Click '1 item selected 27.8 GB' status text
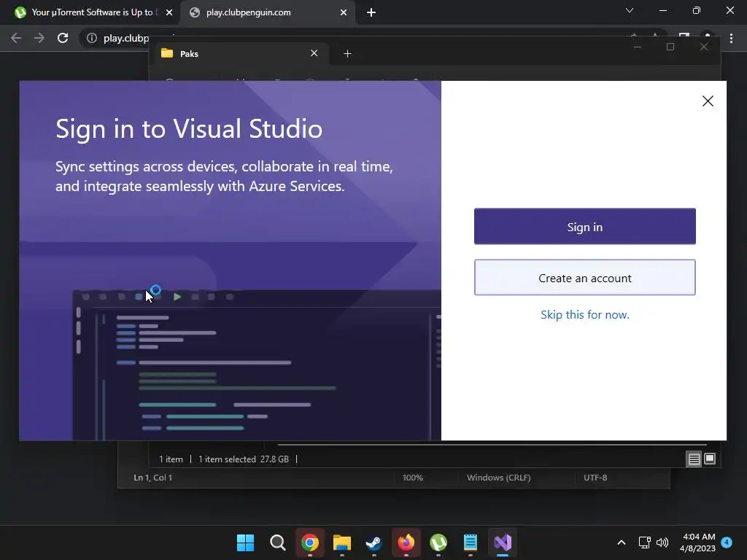The image size is (747, 560). pos(244,459)
